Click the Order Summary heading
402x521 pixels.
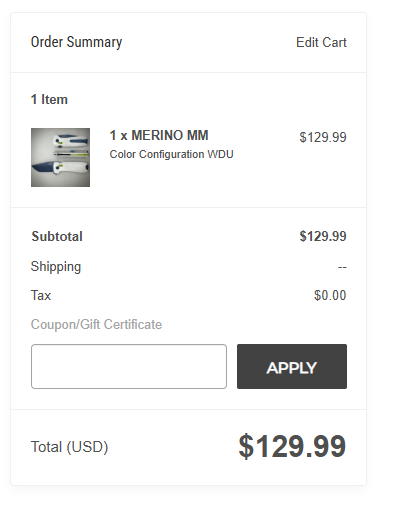click(x=76, y=42)
